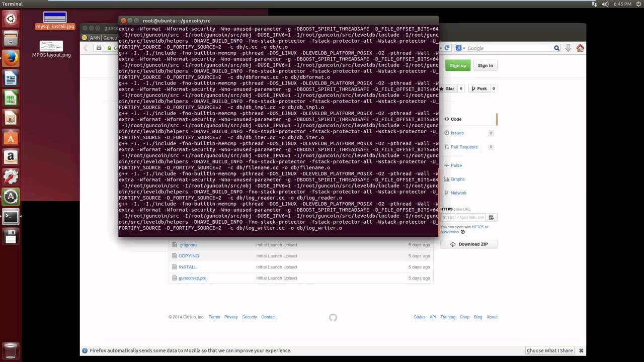The height and width of the screenshot is (362, 644).
Task: Open the .gitignore file link
Action: pyautogui.click(x=188, y=245)
